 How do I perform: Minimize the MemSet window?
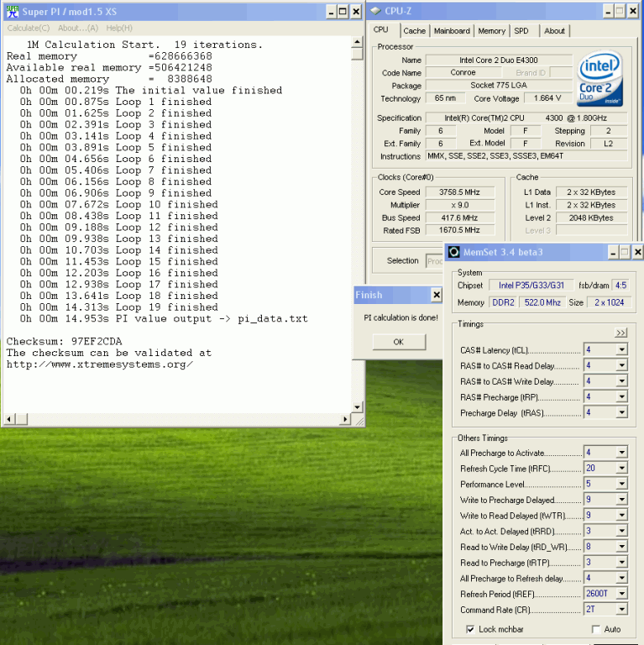point(613,252)
